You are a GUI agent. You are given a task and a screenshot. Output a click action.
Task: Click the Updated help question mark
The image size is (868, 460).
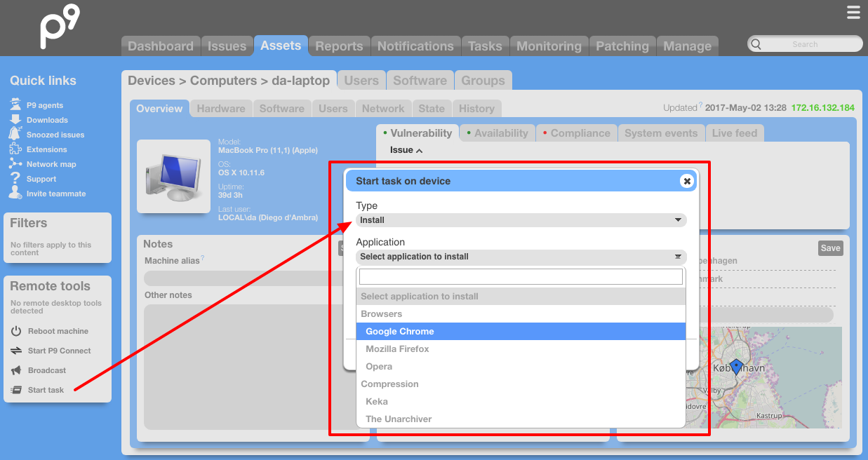[700, 105]
